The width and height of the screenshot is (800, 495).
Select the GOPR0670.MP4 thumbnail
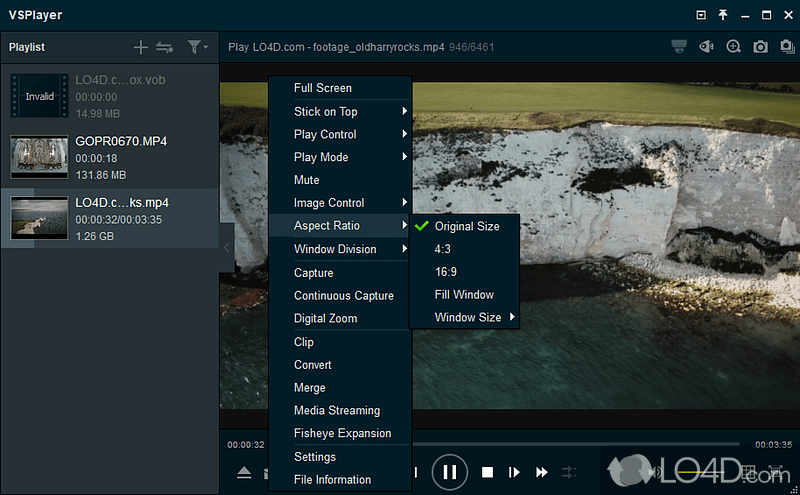39,157
